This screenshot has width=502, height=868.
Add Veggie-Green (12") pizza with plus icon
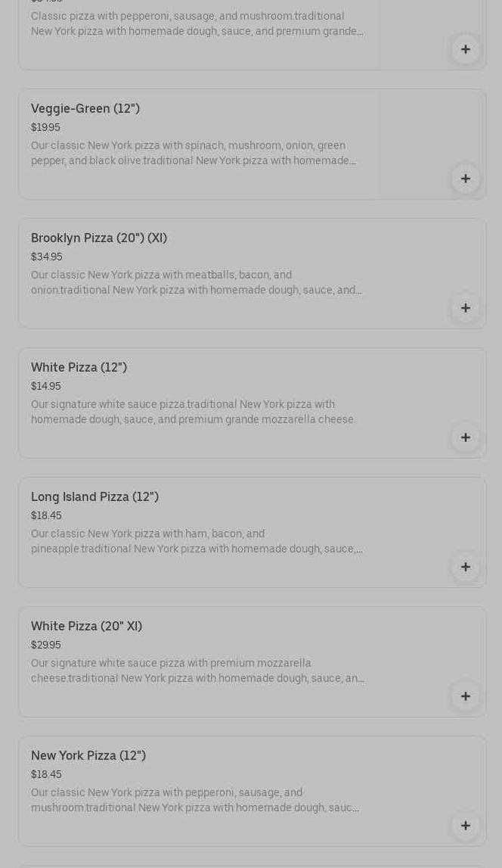click(x=465, y=179)
